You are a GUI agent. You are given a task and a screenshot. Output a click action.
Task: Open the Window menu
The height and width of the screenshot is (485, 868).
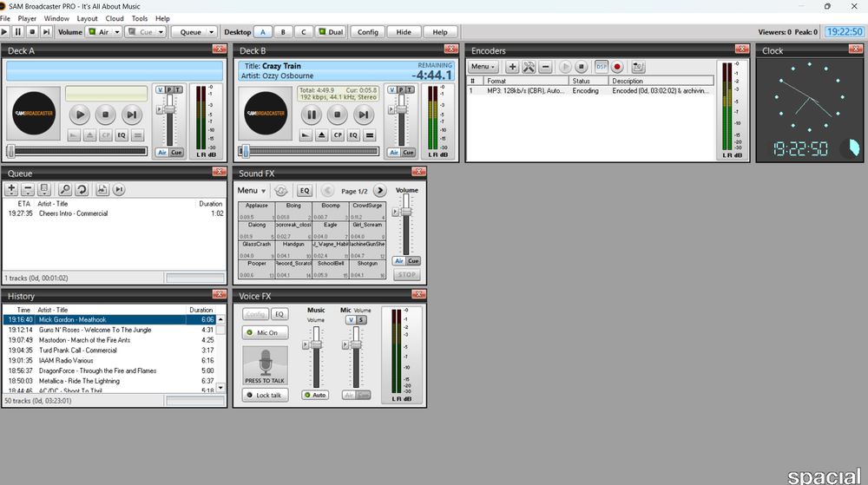tap(56, 18)
